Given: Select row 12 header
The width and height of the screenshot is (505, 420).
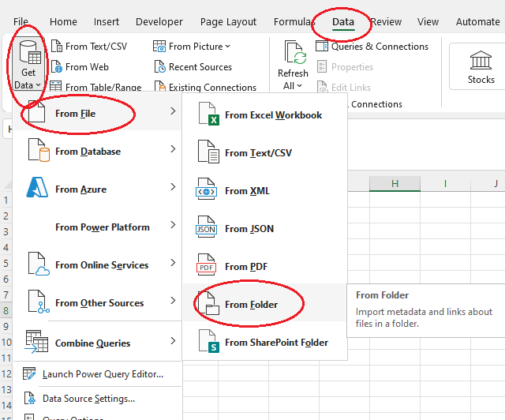Looking at the screenshot, I should click(x=6, y=373).
